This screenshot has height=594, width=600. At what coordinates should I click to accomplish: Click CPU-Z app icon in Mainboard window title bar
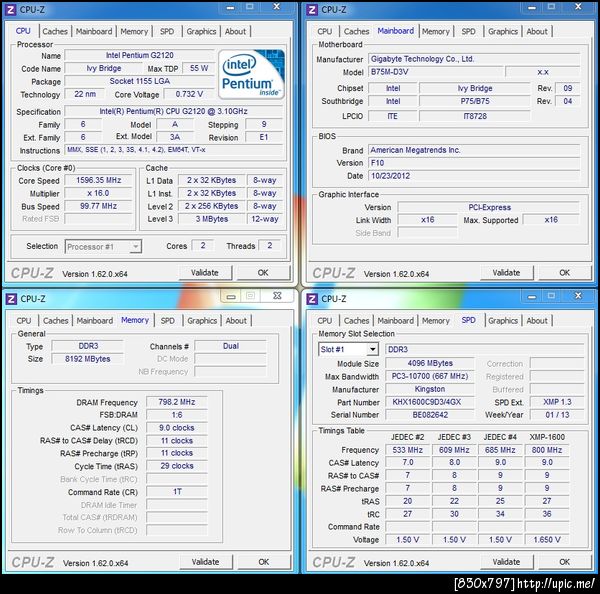pos(312,10)
